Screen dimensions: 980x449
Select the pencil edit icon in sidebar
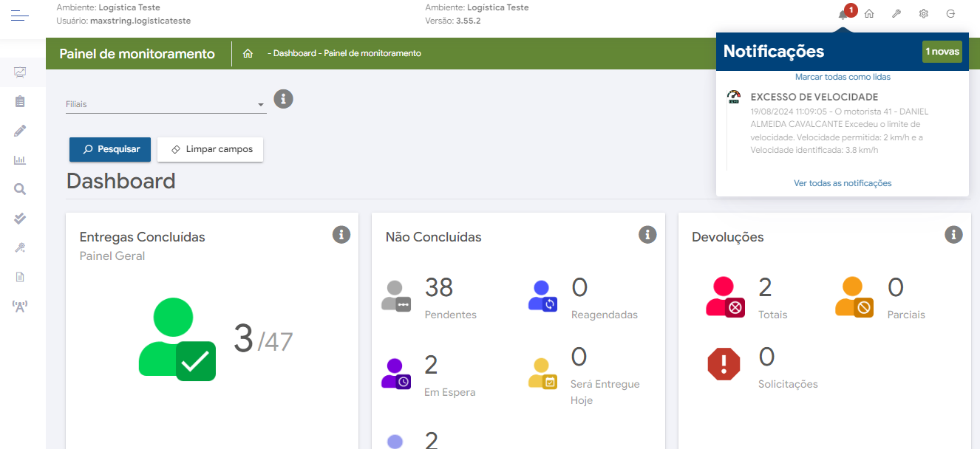20,131
